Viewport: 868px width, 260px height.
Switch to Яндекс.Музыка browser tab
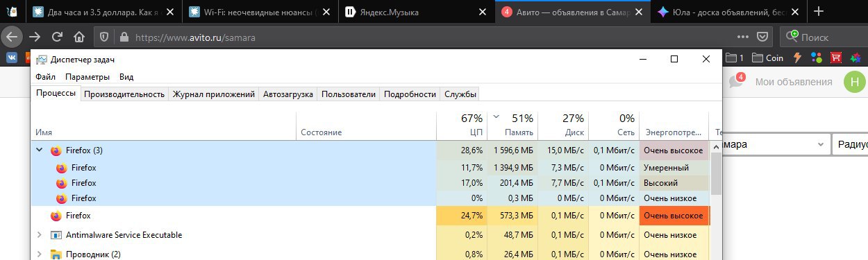[x=415, y=12]
